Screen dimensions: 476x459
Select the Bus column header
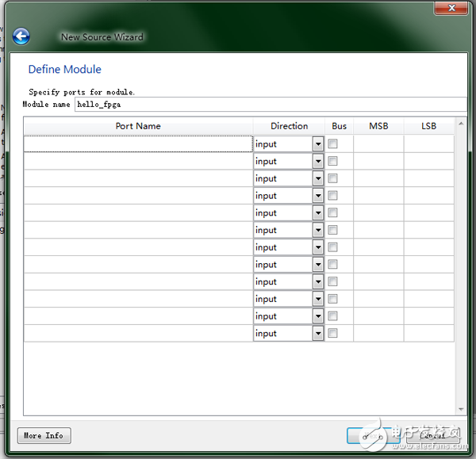click(x=339, y=126)
